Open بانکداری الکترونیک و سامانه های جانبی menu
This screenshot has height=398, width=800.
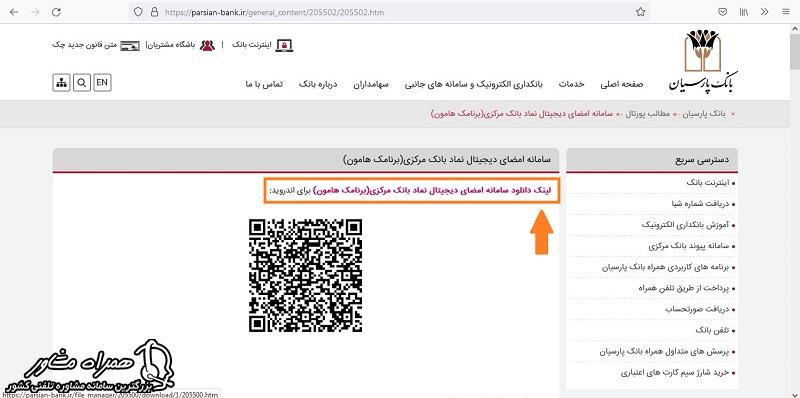474,84
